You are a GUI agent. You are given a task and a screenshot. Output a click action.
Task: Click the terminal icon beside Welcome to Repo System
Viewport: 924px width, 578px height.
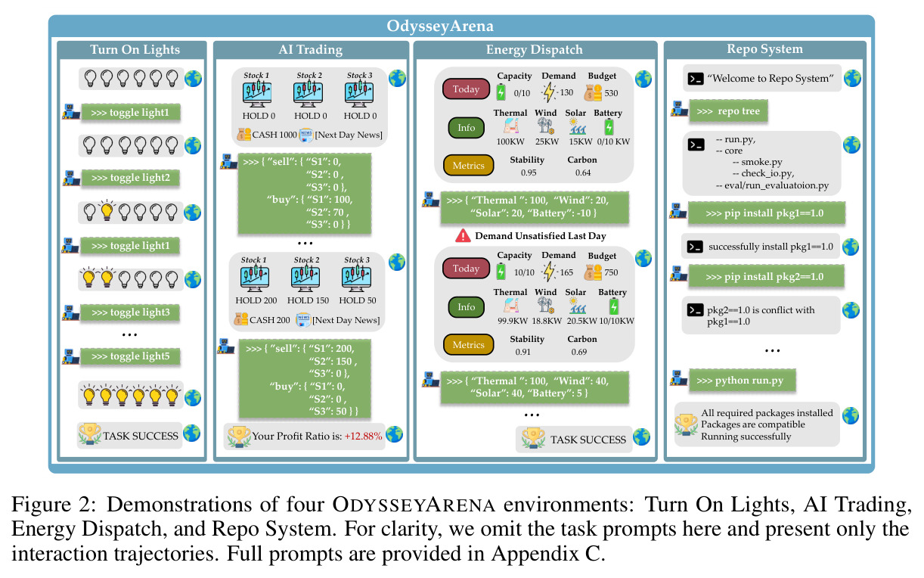click(x=696, y=78)
